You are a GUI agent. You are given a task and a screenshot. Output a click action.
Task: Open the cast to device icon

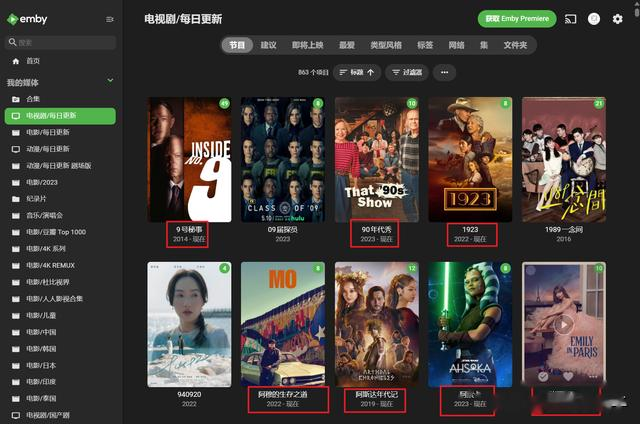tap(570, 19)
